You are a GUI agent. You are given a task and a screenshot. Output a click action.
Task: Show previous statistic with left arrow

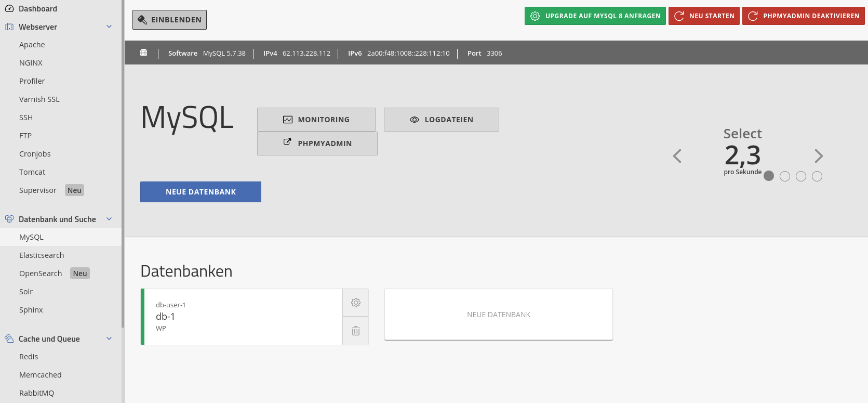[x=677, y=156]
